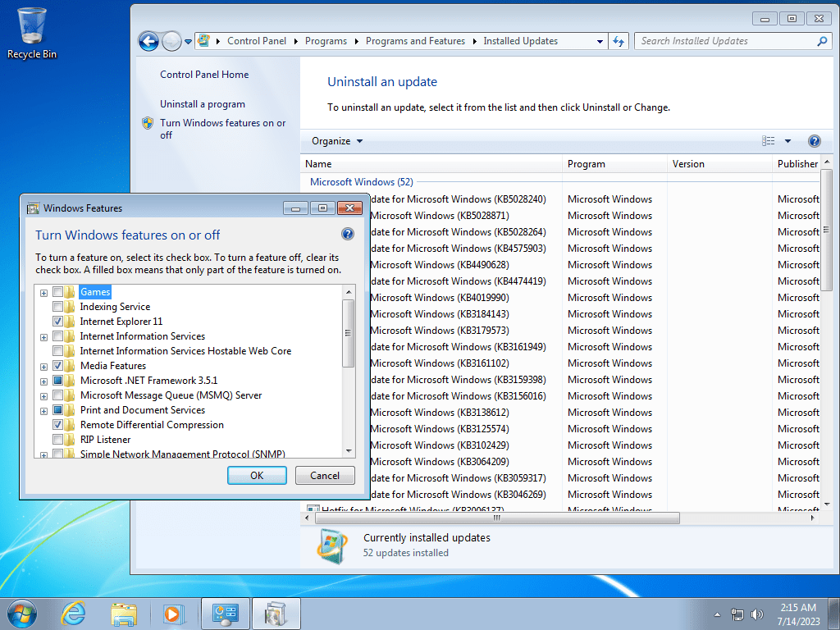Uncheck the Internet Explorer 11 checkbox

[58, 322]
